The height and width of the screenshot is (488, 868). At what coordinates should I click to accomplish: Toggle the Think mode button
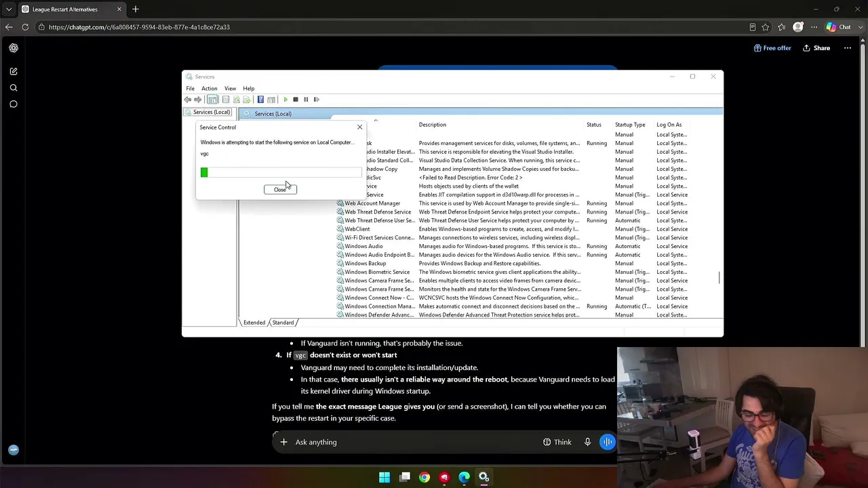point(557,443)
